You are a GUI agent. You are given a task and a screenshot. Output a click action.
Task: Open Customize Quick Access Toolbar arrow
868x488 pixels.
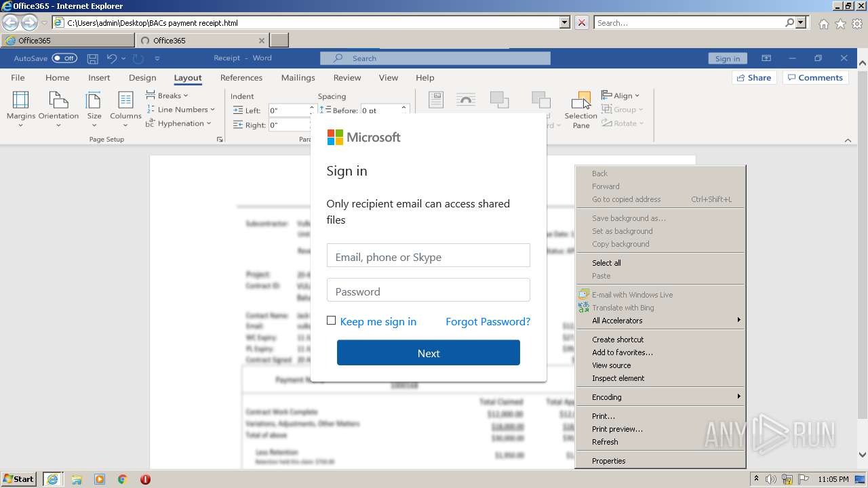click(157, 58)
